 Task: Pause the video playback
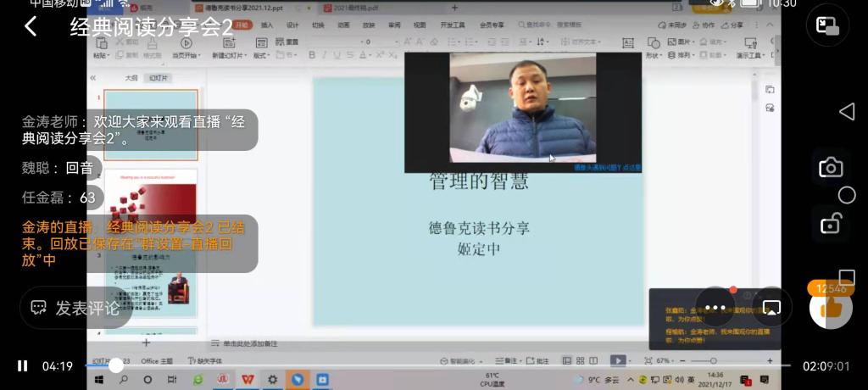(x=23, y=366)
